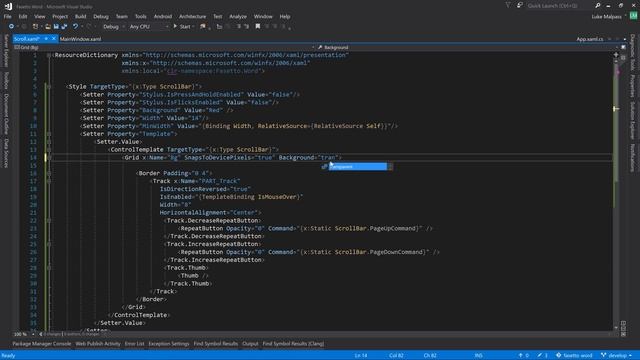The height and width of the screenshot is (360, 640).
Task: Click the green account avatar icon
Action: (633, 16)
